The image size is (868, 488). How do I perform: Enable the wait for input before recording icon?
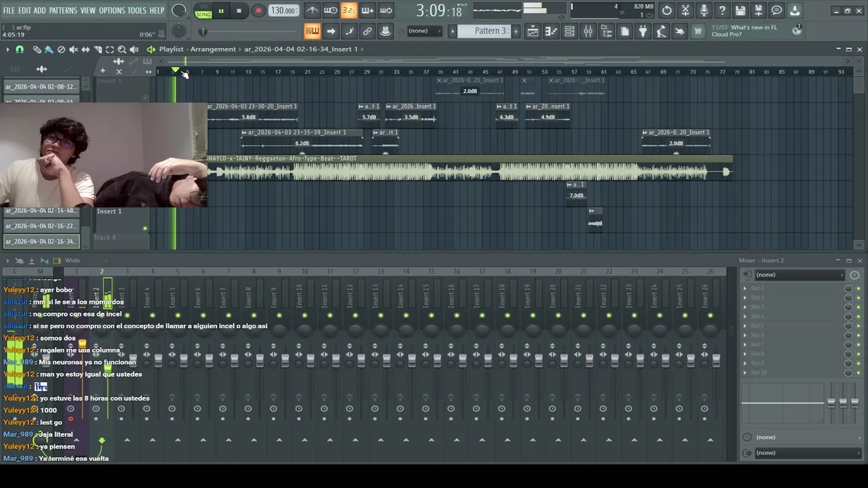(330, 10)
